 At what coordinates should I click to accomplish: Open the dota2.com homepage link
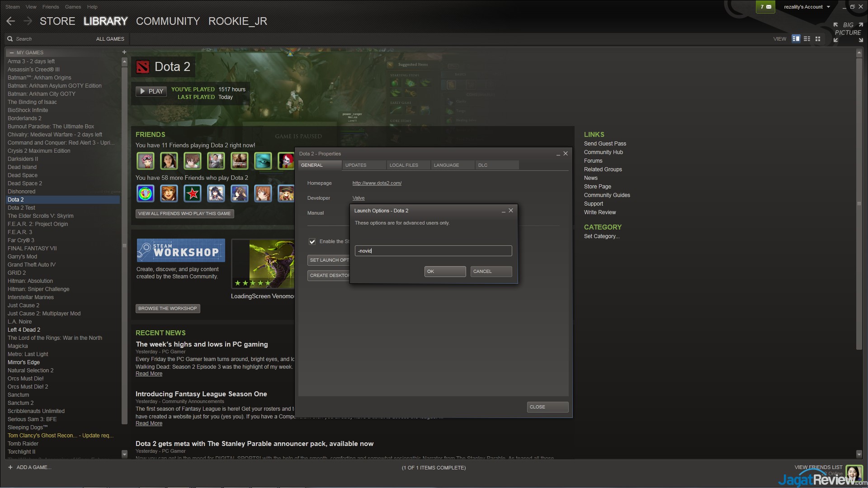[x=377, y=183]
